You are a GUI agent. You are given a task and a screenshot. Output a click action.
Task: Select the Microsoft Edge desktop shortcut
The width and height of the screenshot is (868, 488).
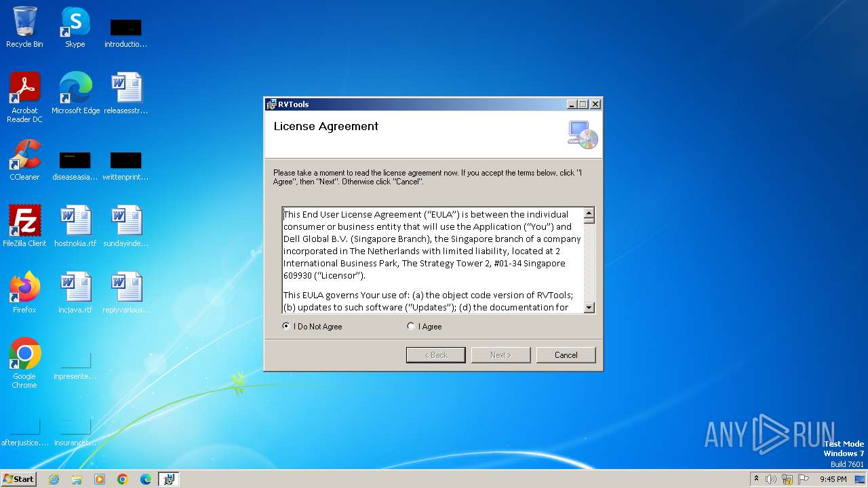(x=75, y=94)
